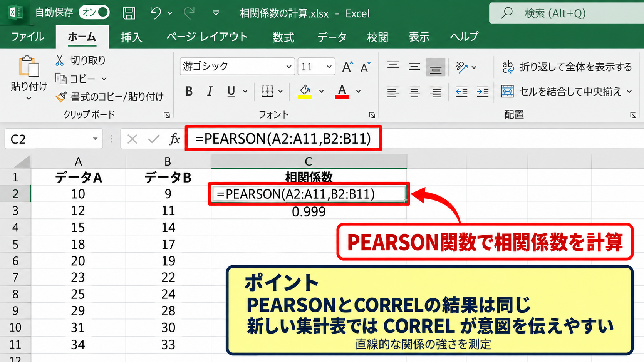644x362 pixels.
Task: Click the Borders grid icon
Action: tap(267, 91)
